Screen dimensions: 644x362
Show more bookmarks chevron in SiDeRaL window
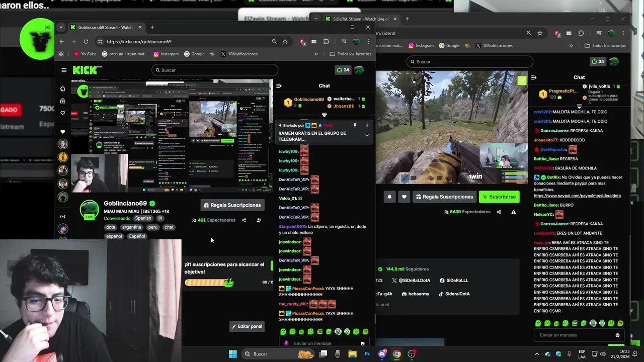tap(571, 45)
